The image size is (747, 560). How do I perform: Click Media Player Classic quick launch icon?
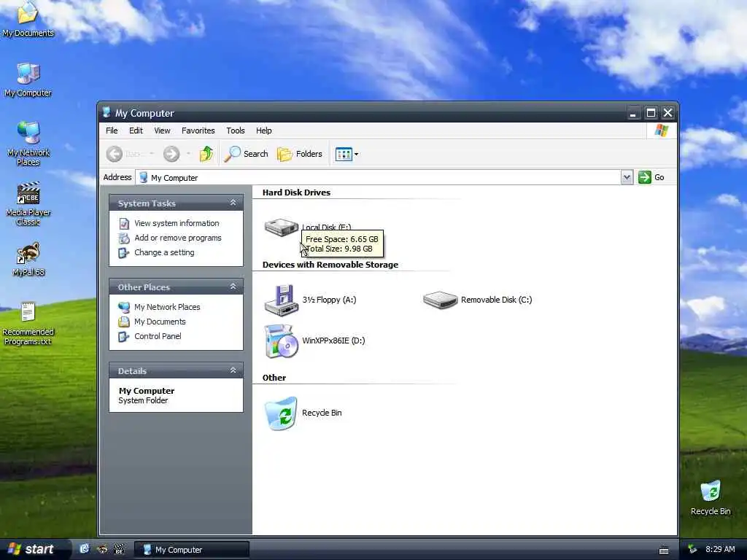[119, 550]
